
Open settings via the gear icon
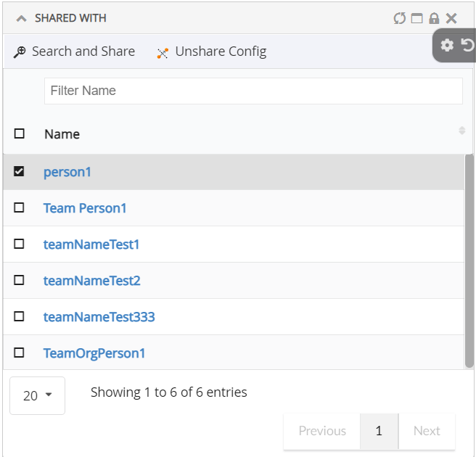447,45
